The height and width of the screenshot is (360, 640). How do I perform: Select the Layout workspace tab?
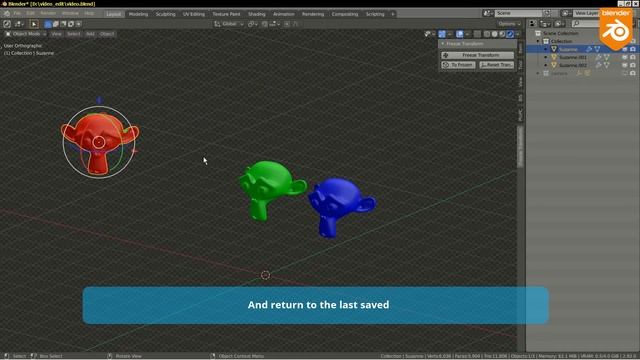pos(113,14)
